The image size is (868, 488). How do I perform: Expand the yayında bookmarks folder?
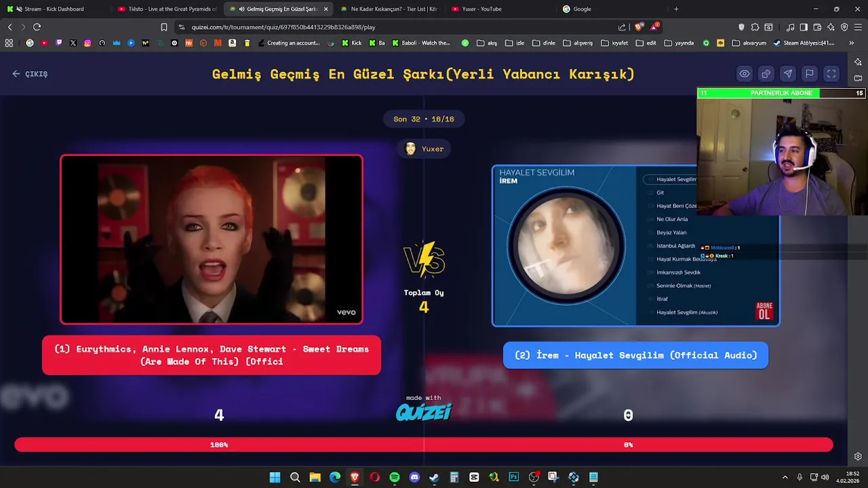pos(679,43)
